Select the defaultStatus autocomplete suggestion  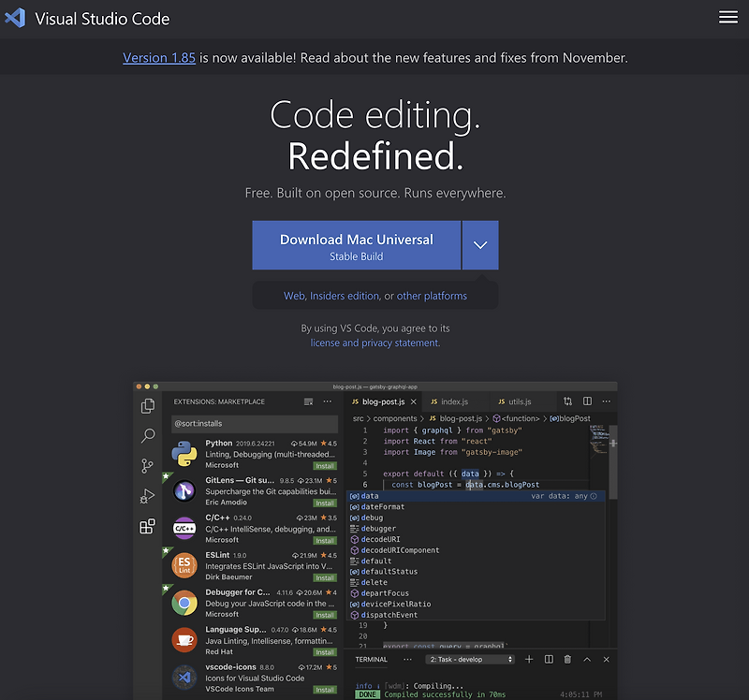click(477, 572)
